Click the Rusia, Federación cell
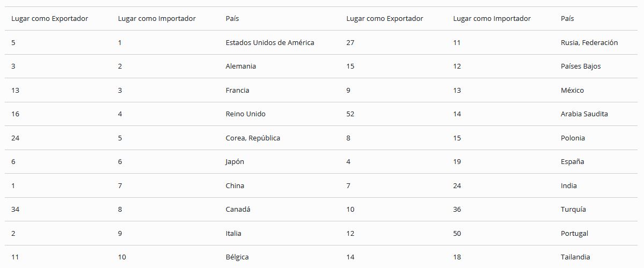Viewport: 644px width, 268px height. click(x=589, y=42)
